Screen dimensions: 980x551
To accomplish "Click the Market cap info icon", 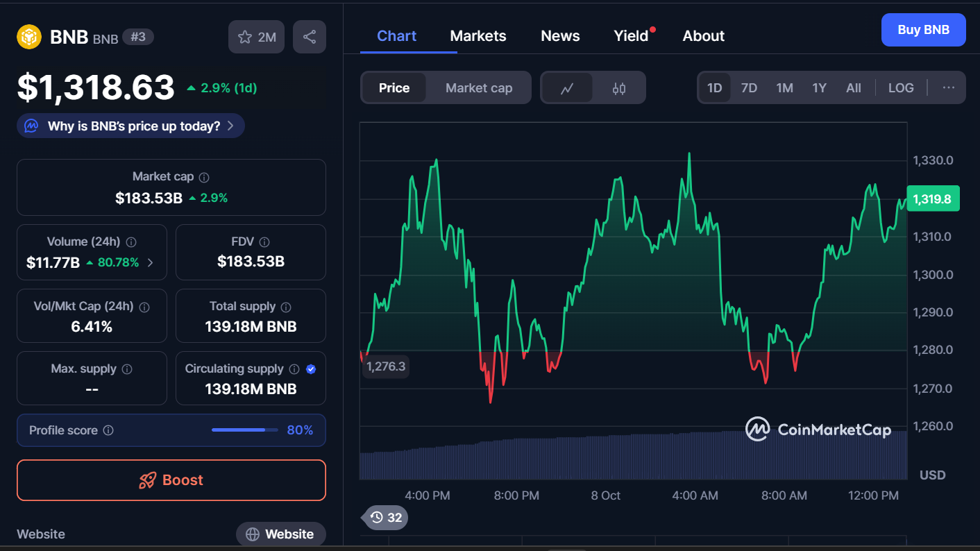I will (204, 178).
